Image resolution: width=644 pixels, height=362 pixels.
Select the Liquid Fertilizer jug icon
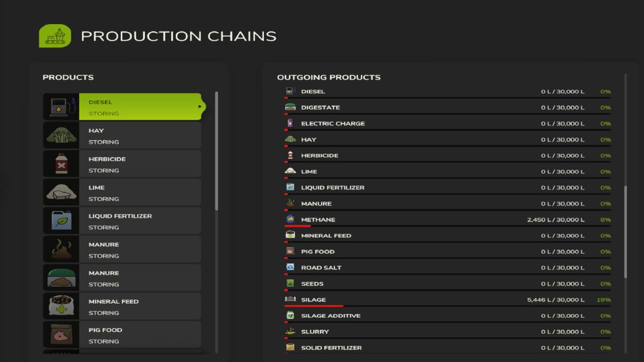(60, 220)
